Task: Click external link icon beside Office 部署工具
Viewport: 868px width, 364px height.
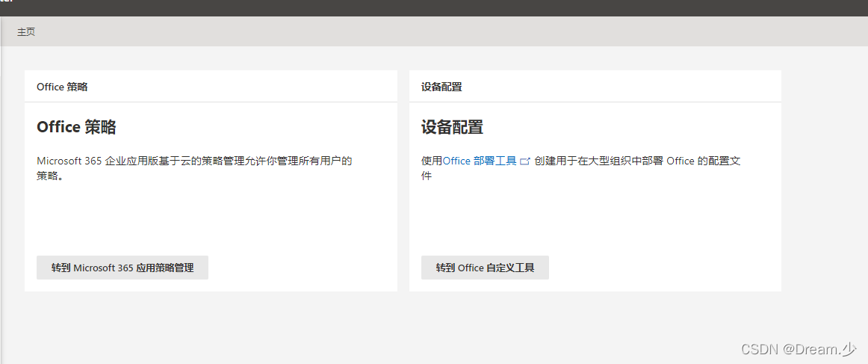Action: (x=525, y=161)
